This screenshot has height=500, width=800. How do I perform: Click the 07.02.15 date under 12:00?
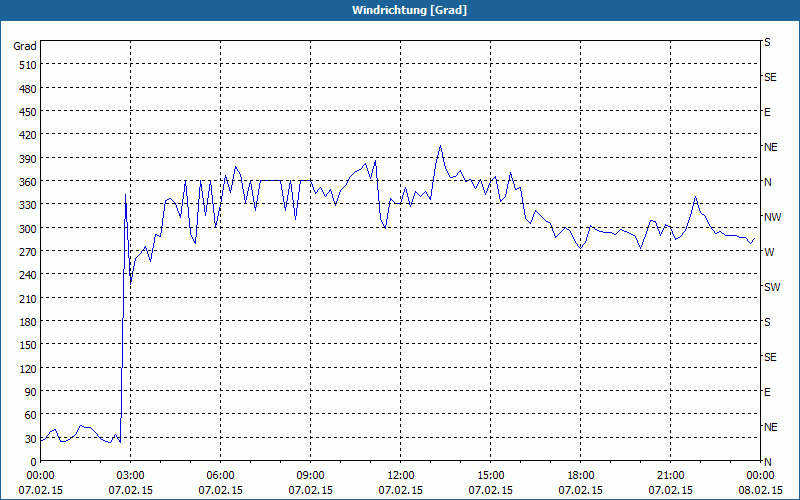[401, 490]
